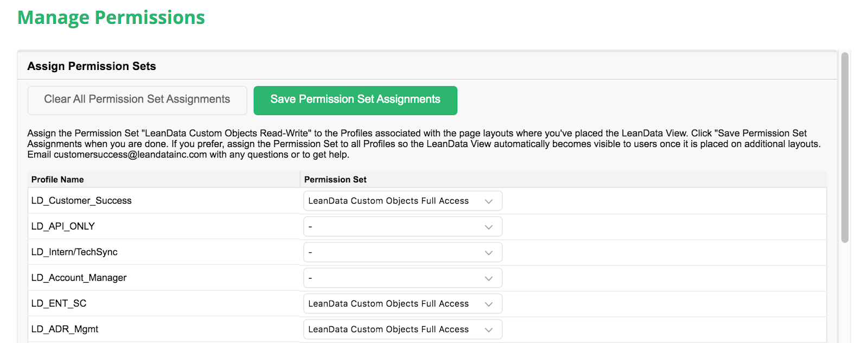
Task: Select the LD_API_ONLY profile name
Action: click(63, 226)
